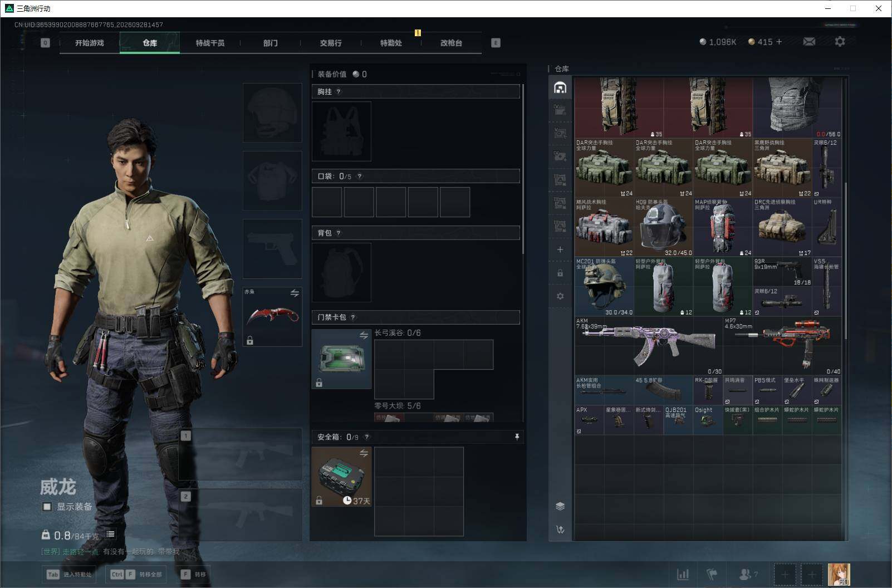Click the 进入特勤处 button

pos(69,574)
